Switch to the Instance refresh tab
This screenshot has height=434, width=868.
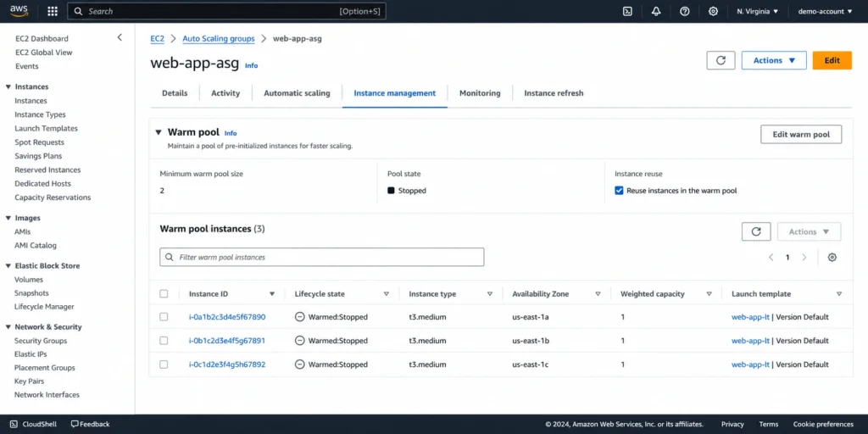pyautogui.click(x=554, y=93)
